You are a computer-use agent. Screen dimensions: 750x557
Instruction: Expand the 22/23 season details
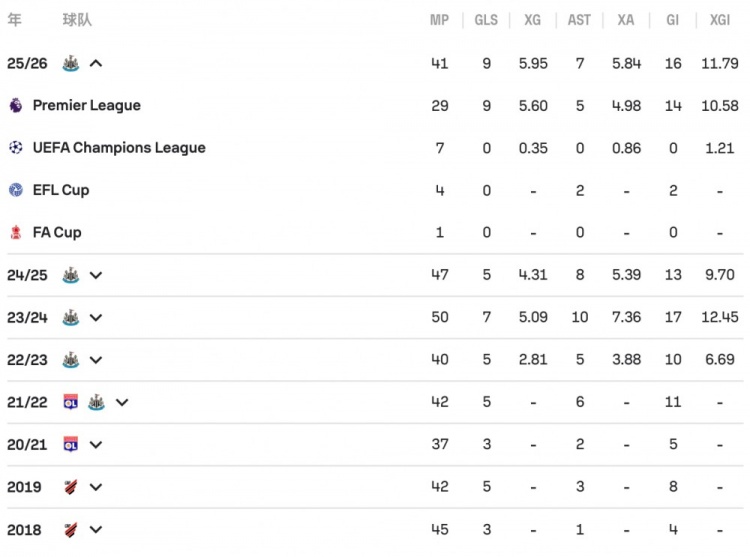96,360
